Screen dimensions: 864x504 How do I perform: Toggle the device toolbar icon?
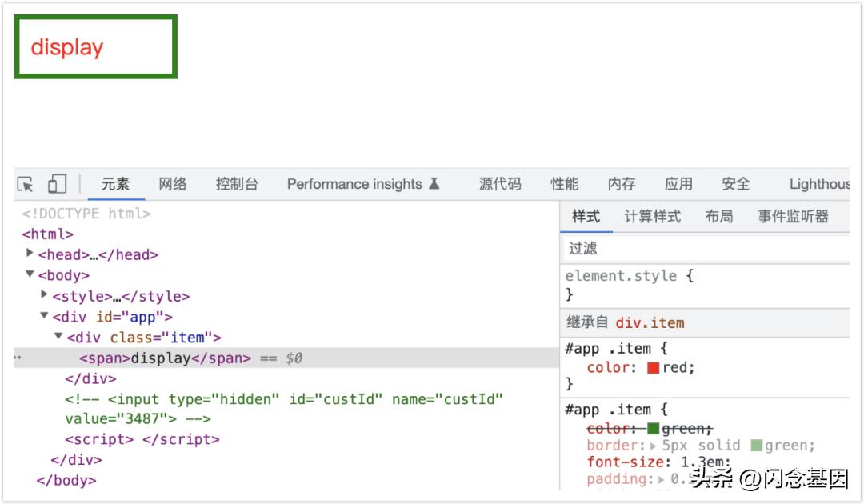tap(57, 184)
